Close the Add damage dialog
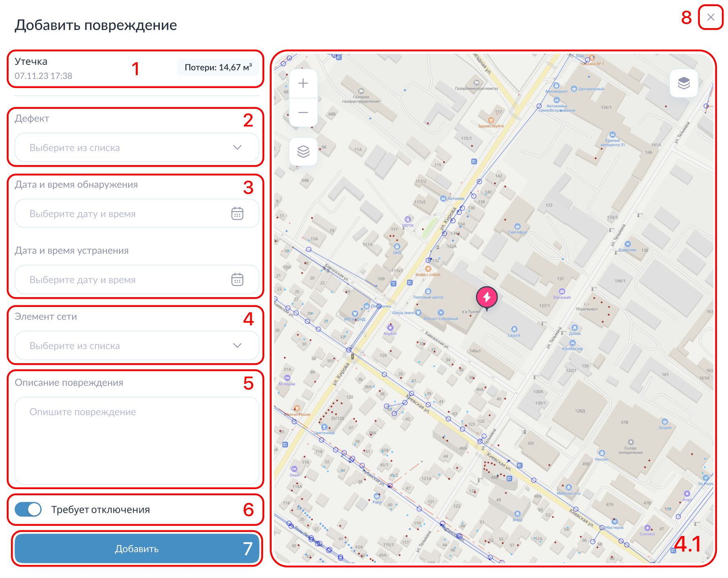 710,17
